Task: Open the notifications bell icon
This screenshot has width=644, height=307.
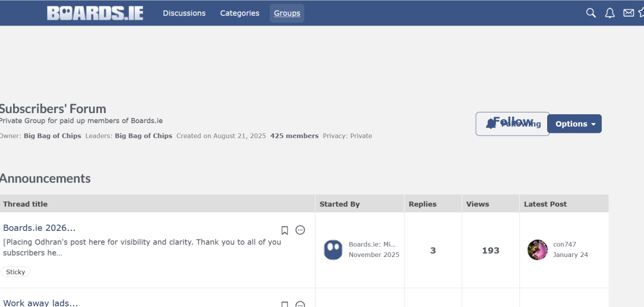Action: 610,12
